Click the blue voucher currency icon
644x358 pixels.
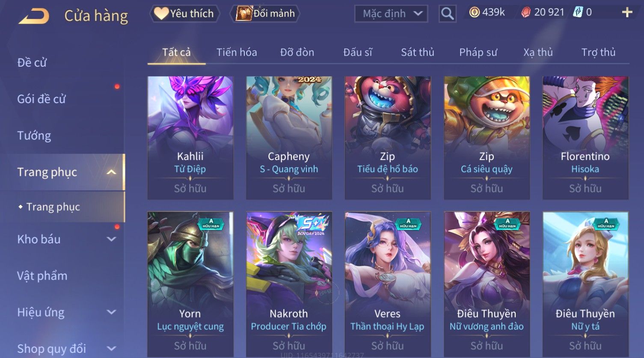578,12
